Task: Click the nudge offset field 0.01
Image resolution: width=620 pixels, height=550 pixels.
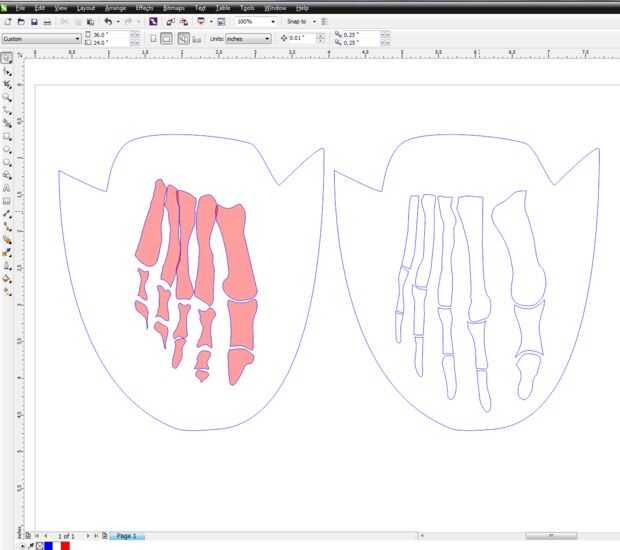Action: point(302,38)
